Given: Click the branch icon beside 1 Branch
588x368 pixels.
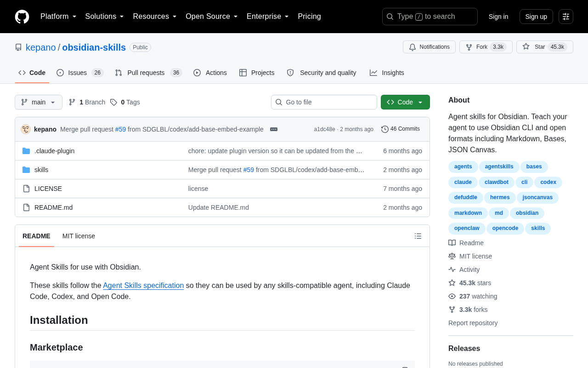Looking at the screenshot, I should point(72,102).
